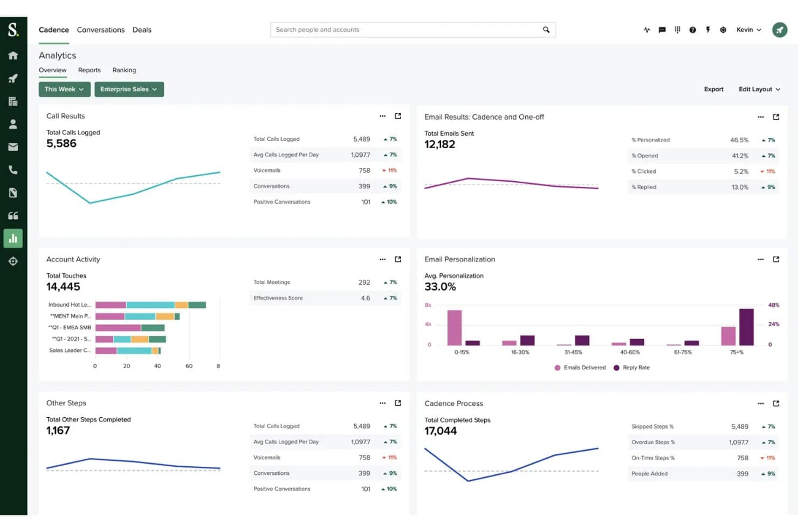Open the quotes snippets sidebar icon

tap(13, 216)
